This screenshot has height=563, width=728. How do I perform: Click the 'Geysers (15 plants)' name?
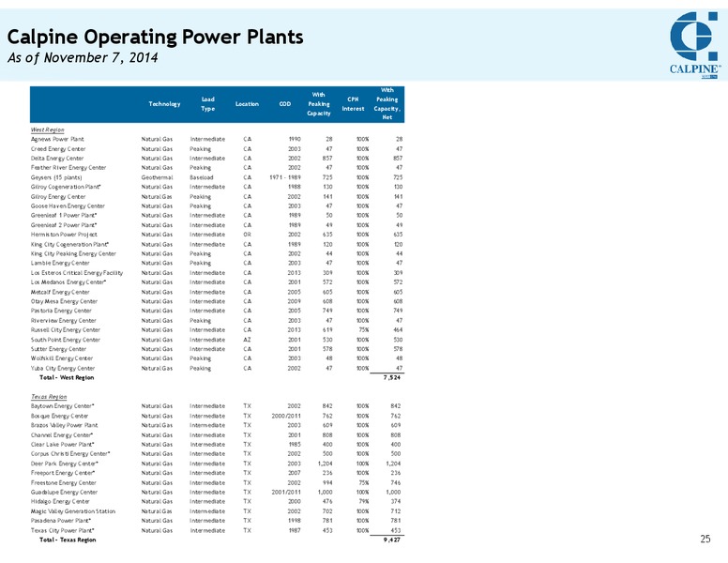pos(56,177)
